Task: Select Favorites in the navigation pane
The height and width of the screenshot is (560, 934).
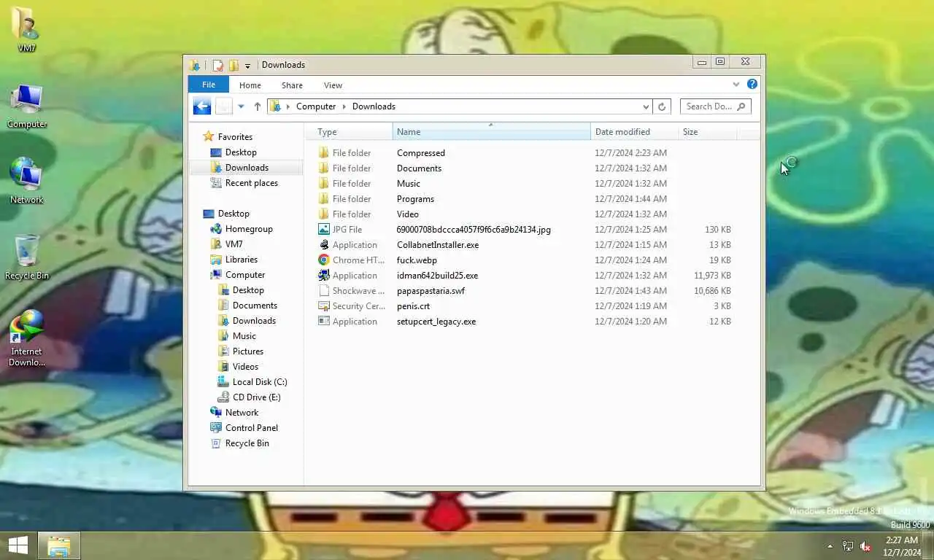Action: 235,137
